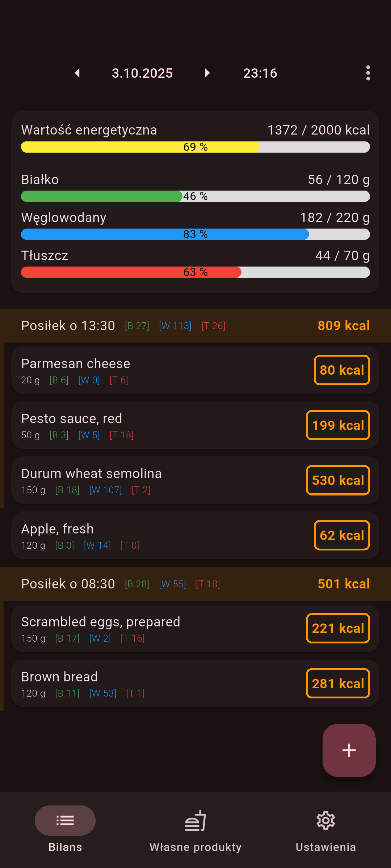391x868 pixels.
Task: Go to previous day arrow
Action: [x=77, y=73]
